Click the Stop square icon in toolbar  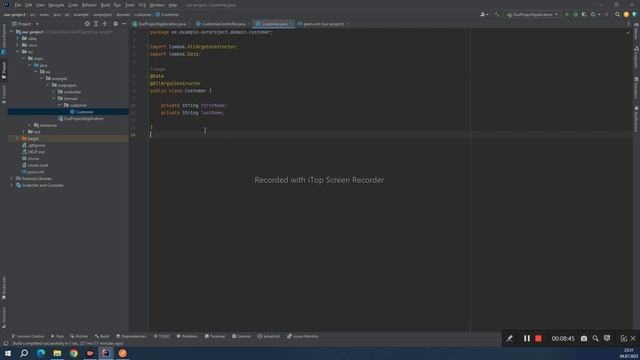606,14
